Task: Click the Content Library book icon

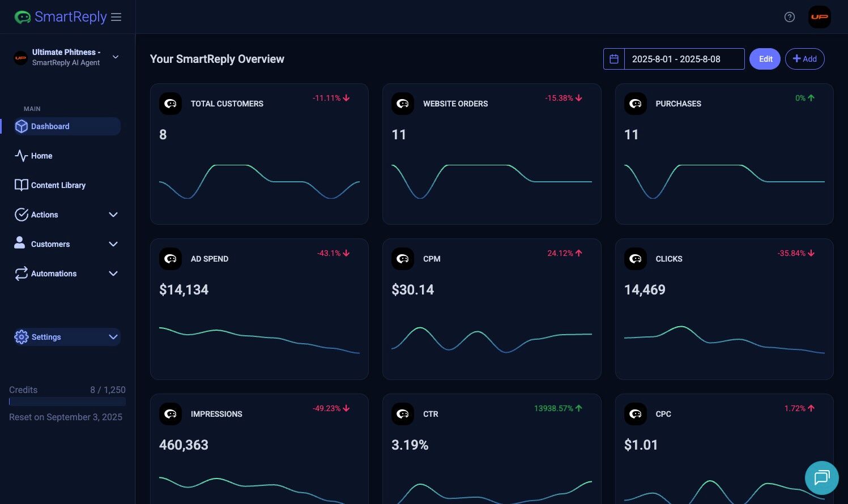Action: [x=22, y=185]
